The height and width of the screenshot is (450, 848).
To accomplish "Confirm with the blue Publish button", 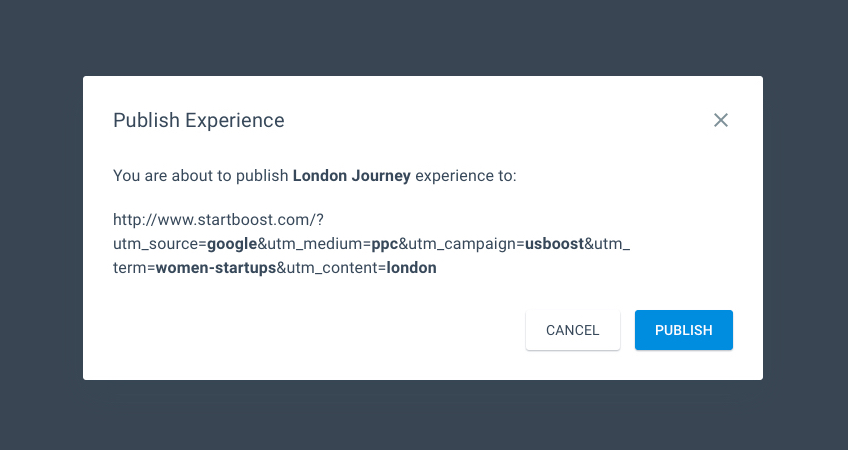I will 684,330.
